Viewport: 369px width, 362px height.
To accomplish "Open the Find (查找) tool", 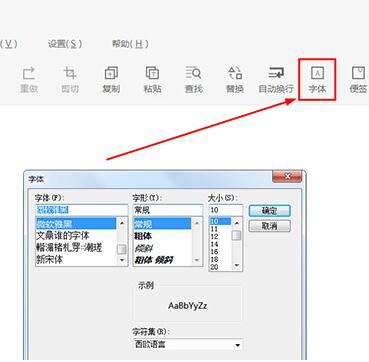I will (x=194, y=80).
